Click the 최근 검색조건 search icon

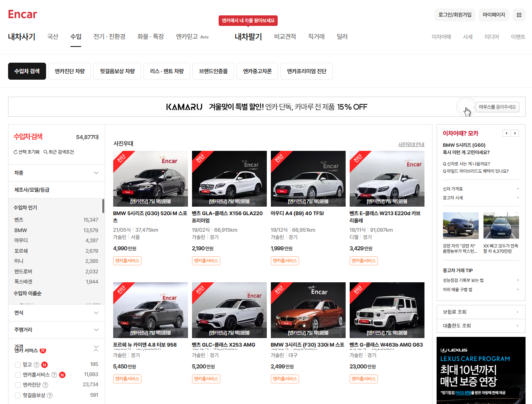tap(46, 152)
